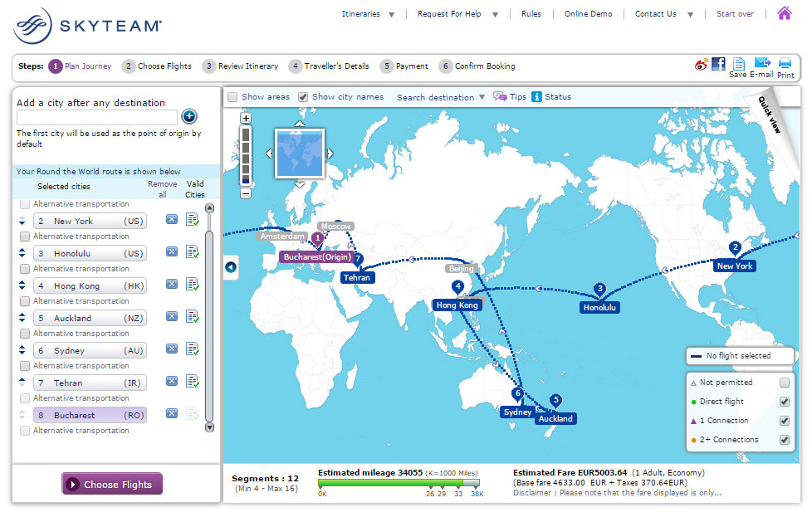Enable the Show areas checkbox
The image size is (812, 517).
232,97
